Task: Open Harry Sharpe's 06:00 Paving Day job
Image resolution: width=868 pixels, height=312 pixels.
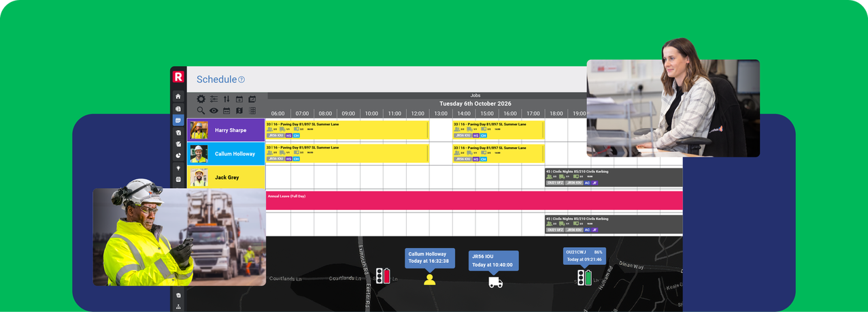Action: pyautogui.click(x=347, y=130)
